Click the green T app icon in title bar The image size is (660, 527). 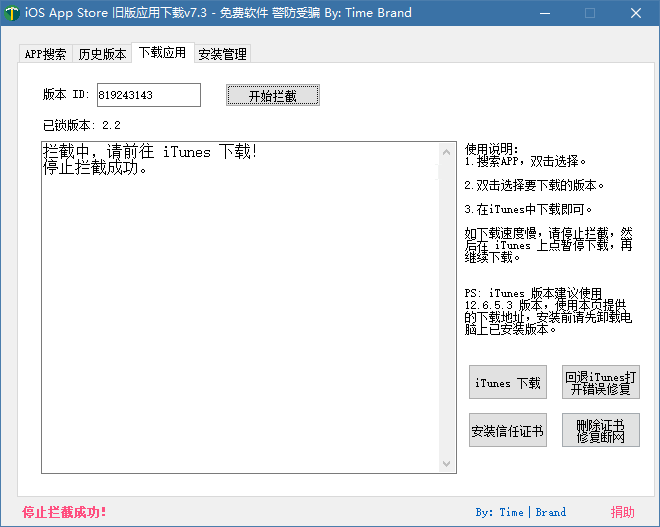(12, 13)
